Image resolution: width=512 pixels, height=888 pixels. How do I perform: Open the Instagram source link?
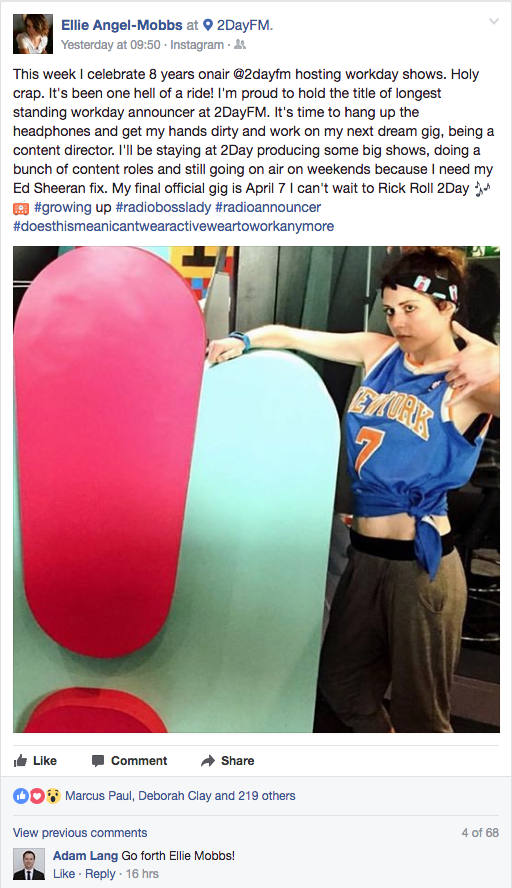pyautogui.click(x=197, y=45)
